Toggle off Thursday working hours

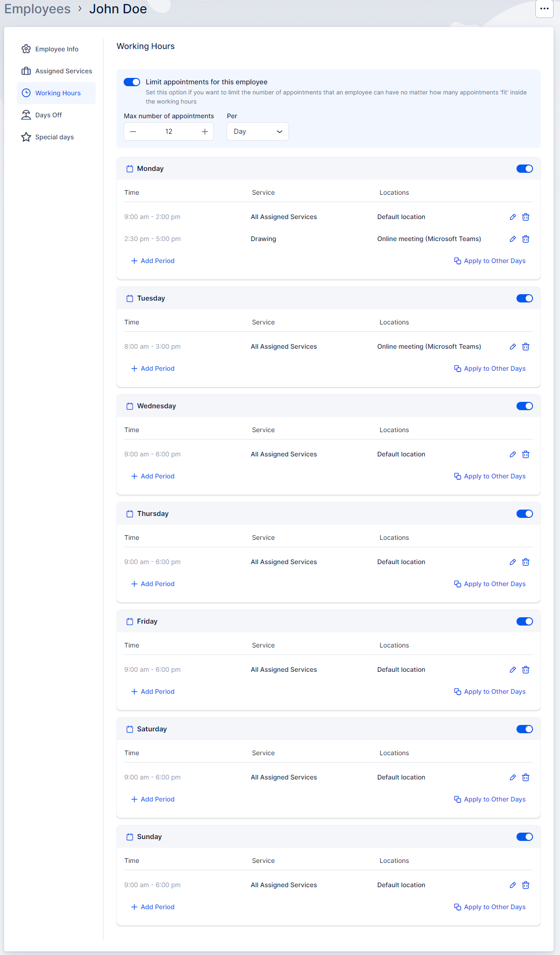(x=524, y=514)
